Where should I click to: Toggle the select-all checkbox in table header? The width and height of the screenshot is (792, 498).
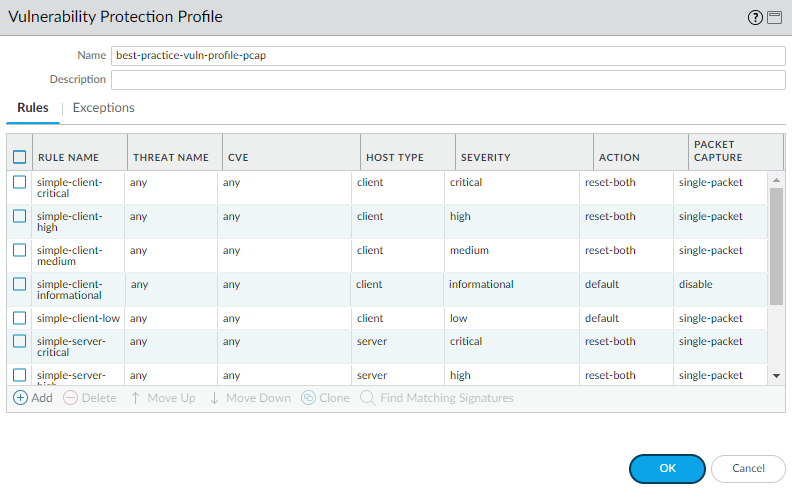point(19,157)
